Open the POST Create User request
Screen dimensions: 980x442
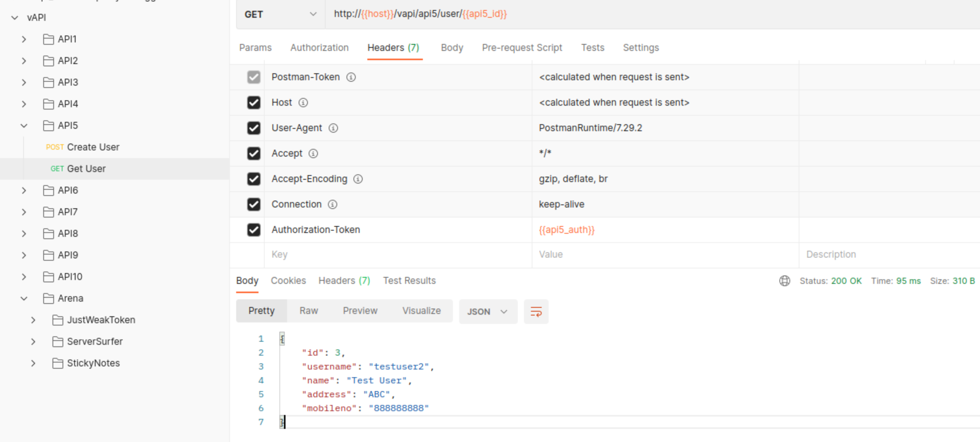click(93, 147)
